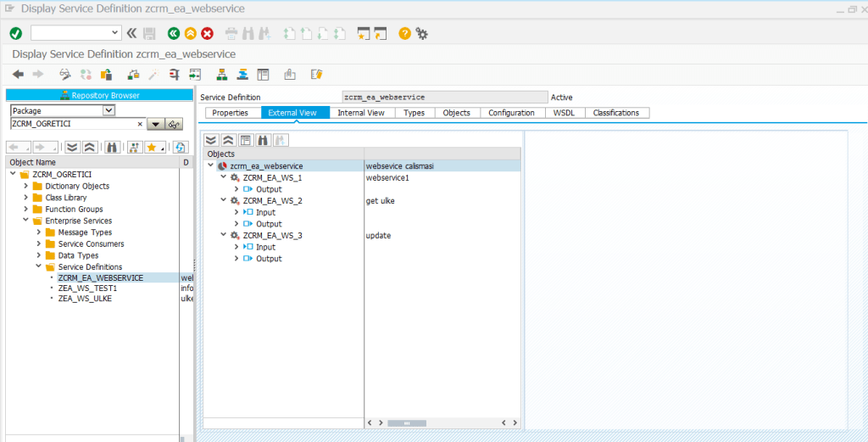Expand the Dictionary Objects folder
Screen dimensions: 868x442
(x=25, y=186)
